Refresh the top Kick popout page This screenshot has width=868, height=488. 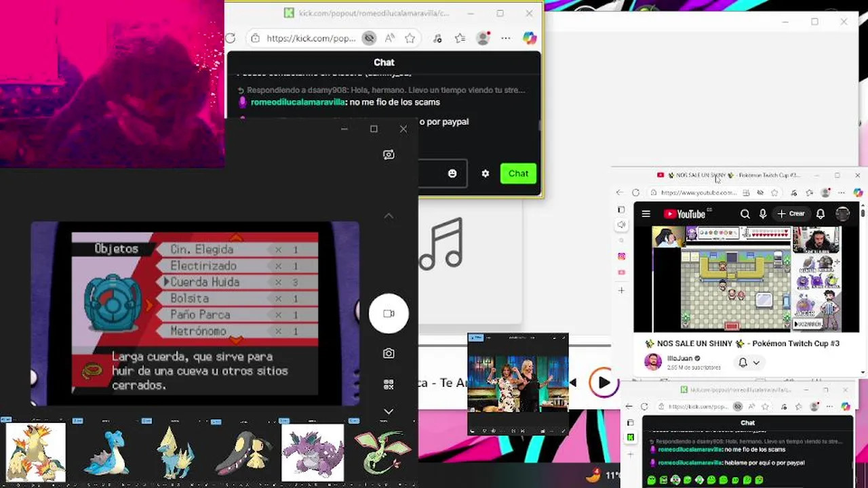231,39
